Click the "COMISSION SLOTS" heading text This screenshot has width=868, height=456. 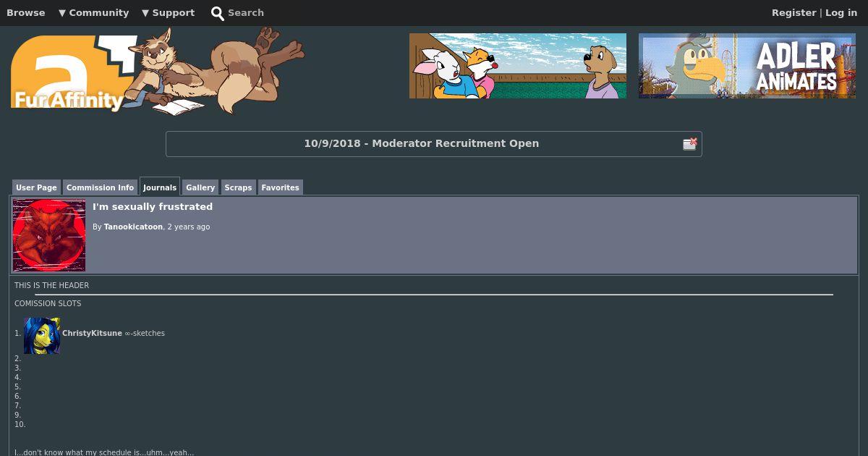[48, 303]
